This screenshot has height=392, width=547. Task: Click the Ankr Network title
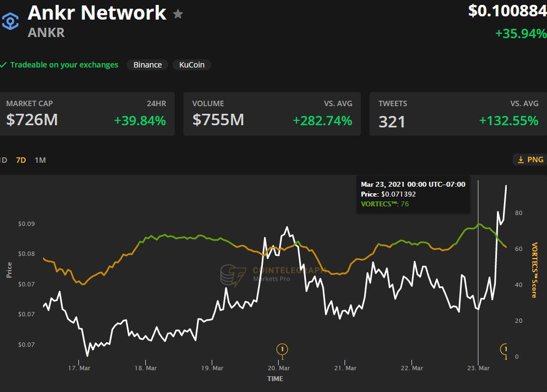(97, 13)
